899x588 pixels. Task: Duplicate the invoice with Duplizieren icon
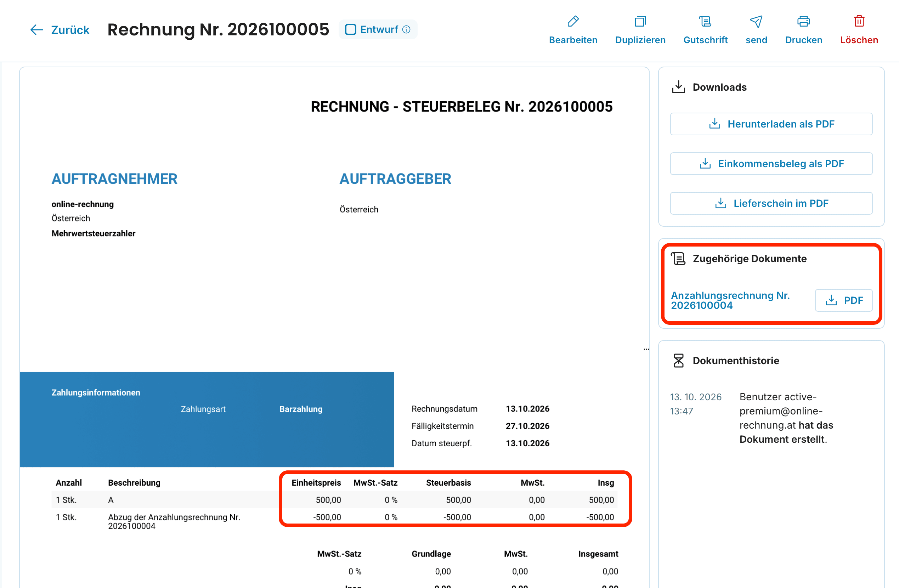point(640,21)
